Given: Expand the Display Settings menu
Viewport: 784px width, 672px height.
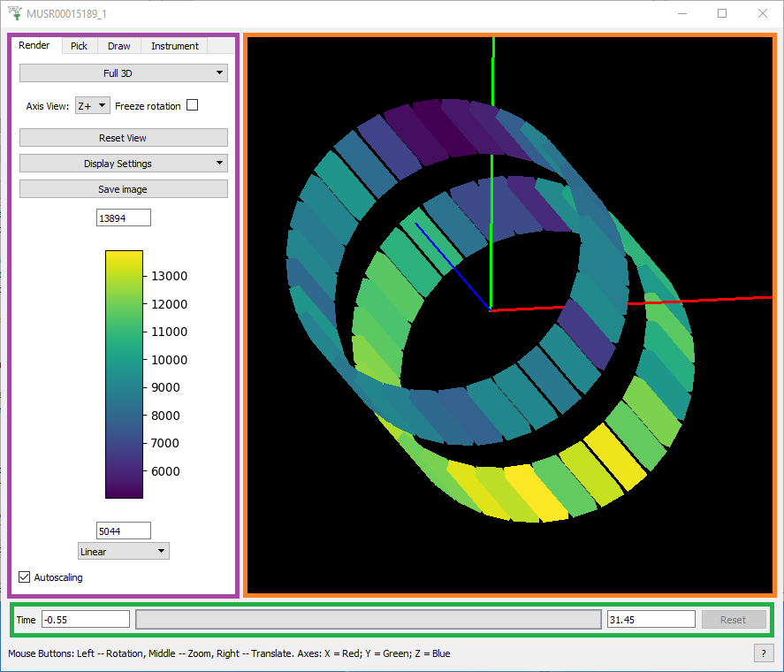Looking at the screenshot, I should [124, 164].
